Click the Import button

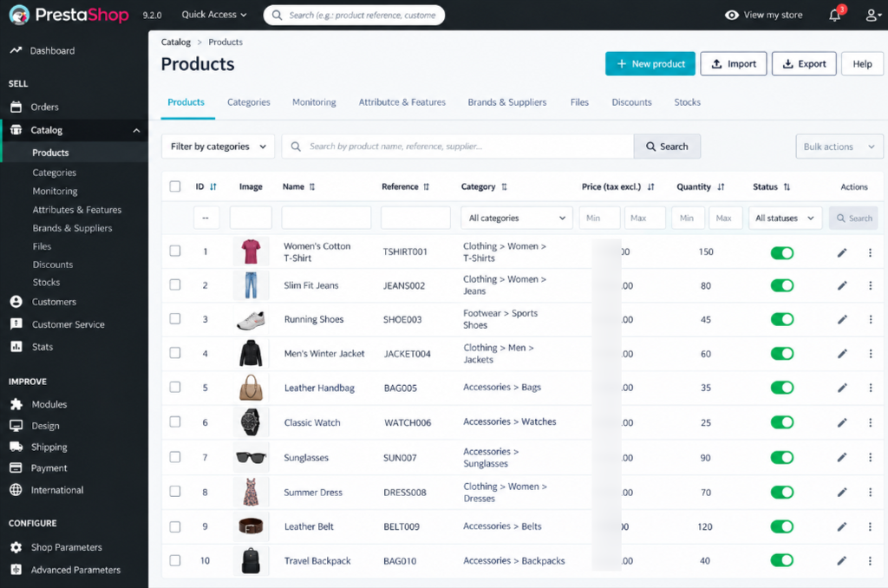coord(734,64)
